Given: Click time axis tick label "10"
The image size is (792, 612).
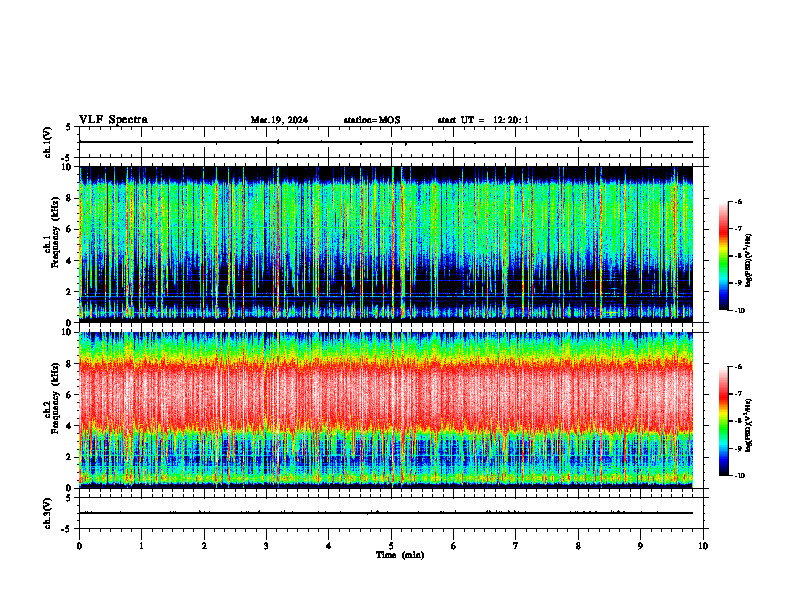Looking at the screenshot, I should coord(703,546).
